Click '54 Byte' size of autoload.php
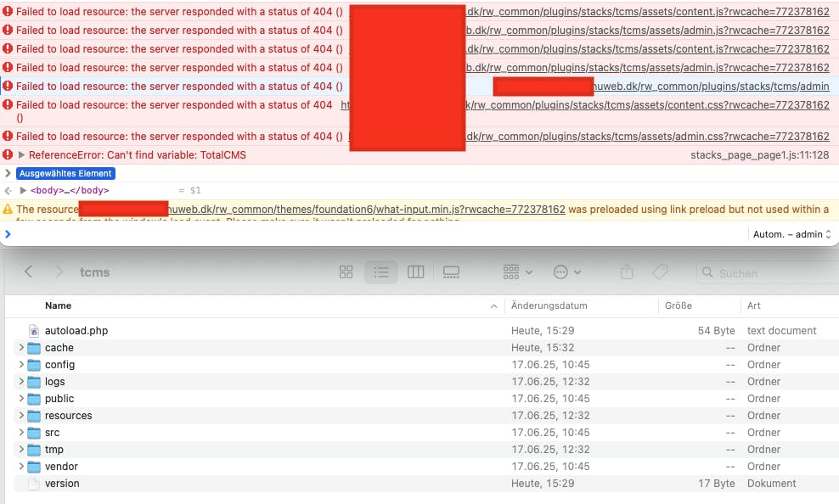The height and width of the screenshot is (504, 839). (716, 331)
